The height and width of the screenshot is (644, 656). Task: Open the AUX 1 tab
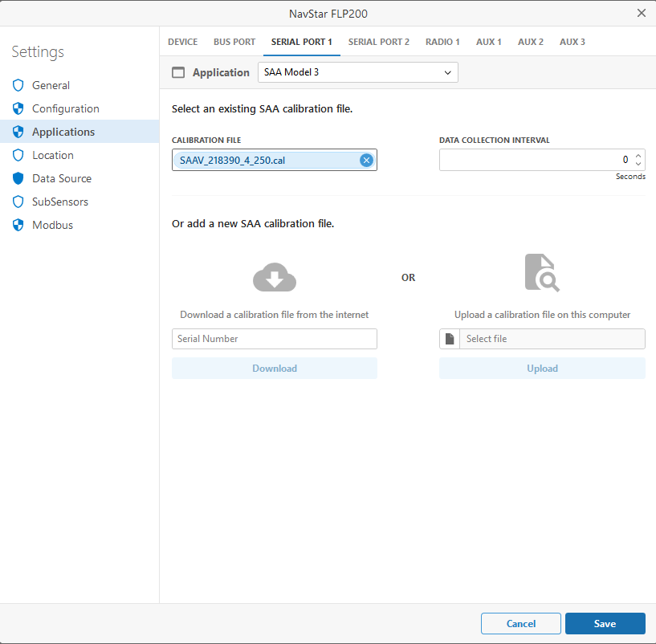pyautogui.click(x=489, y=42)
